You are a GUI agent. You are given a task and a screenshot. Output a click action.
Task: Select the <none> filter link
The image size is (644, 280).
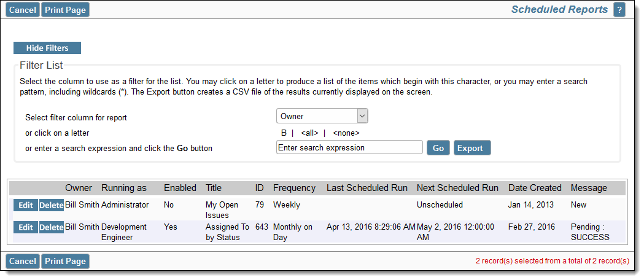coord(346,133)
